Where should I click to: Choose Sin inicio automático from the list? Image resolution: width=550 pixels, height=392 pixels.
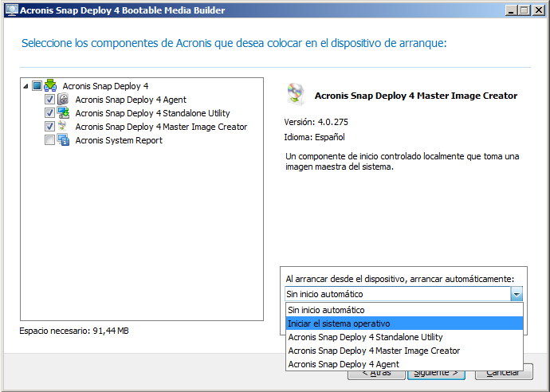[404, 310]
